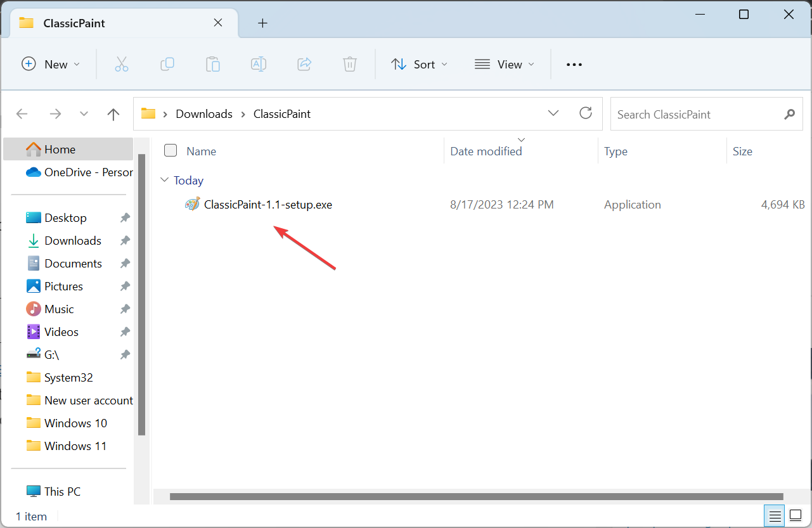Unpin Desktop using its pin icon
The image size is (812, 528).
[125, 217]
